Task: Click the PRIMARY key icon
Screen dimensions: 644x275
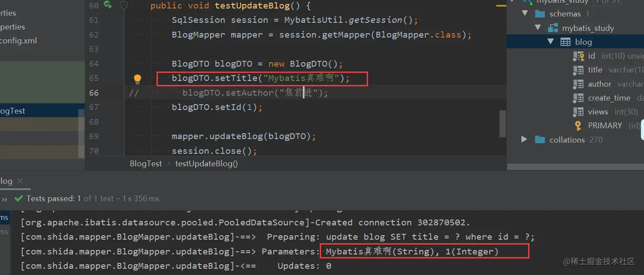Action: 578,126
